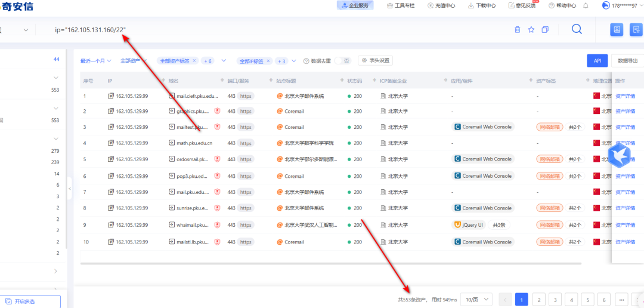Viewport: 644px width, 308px height.
Task: Expand the collapsed sidebar section with right chevron
Action: tap(56, 271)
